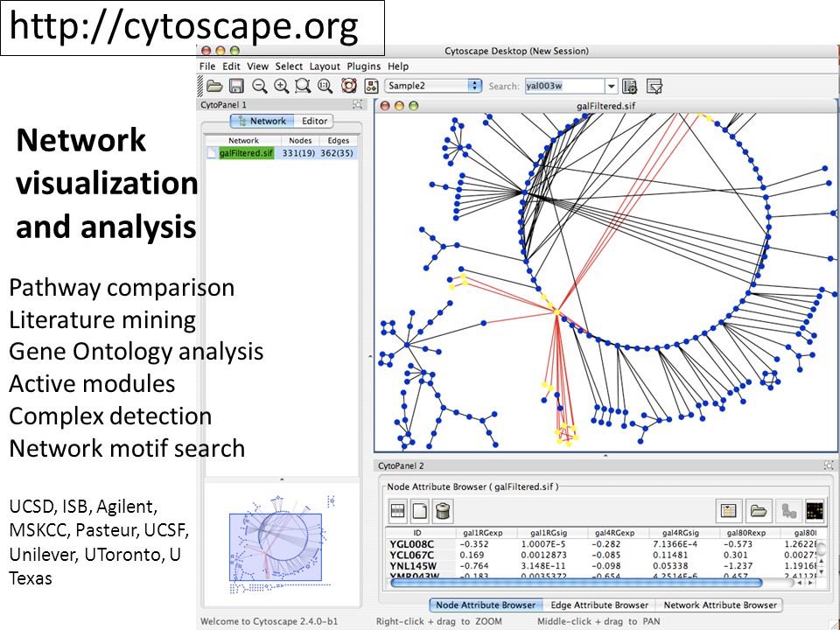Click the Network column header in network list
The image size is (840, 630).
[x=244, y=140]
